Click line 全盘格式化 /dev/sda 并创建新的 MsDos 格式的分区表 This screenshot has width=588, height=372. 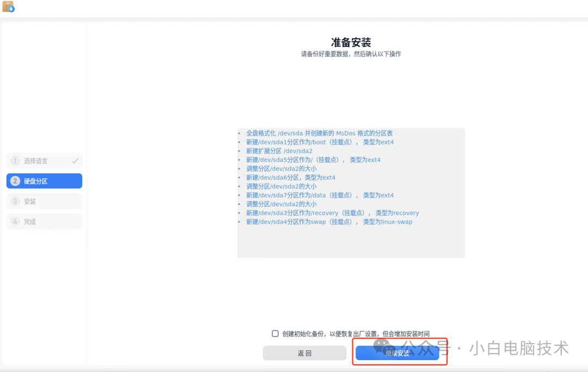pyautogui.click(x=319, y=133)
